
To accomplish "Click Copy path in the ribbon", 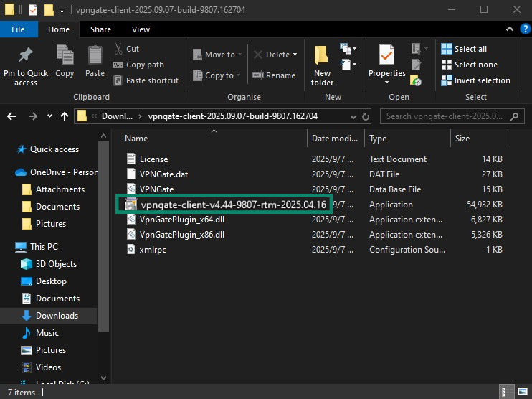I will tap(138, 65).
